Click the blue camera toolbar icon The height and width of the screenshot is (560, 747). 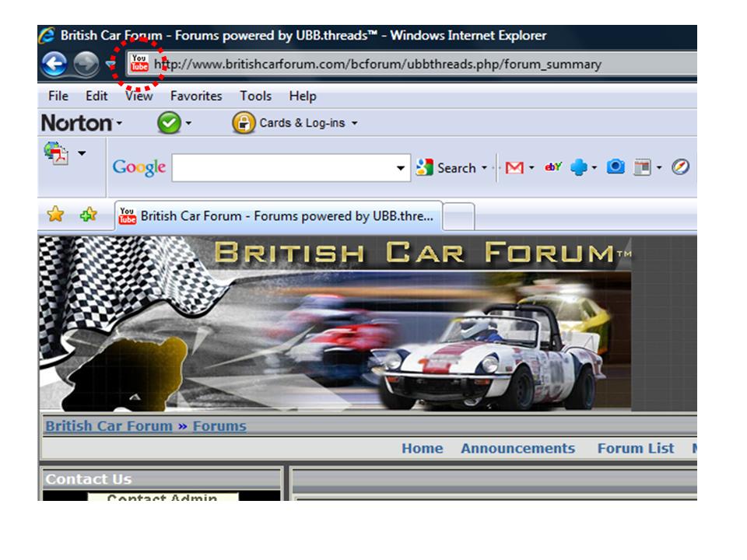tap(615, 167)
